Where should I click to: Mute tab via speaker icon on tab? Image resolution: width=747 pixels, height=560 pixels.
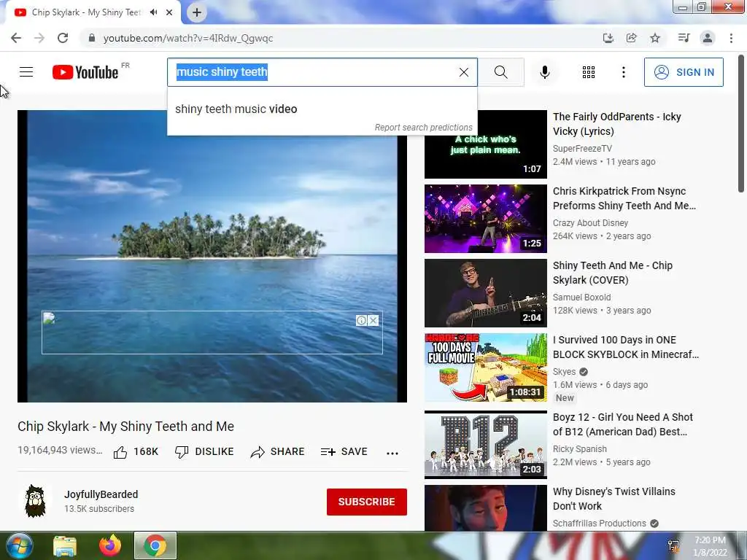click(x=153, y=12)
